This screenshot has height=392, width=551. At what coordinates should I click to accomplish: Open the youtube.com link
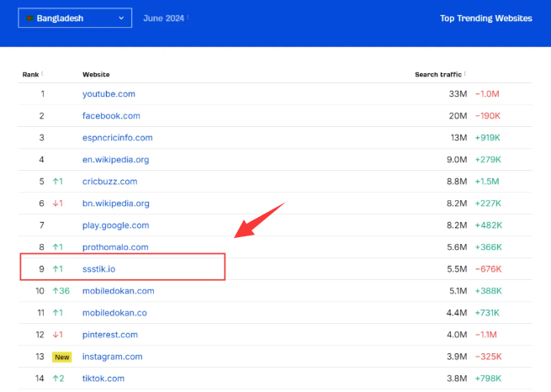tap(109, 94)
